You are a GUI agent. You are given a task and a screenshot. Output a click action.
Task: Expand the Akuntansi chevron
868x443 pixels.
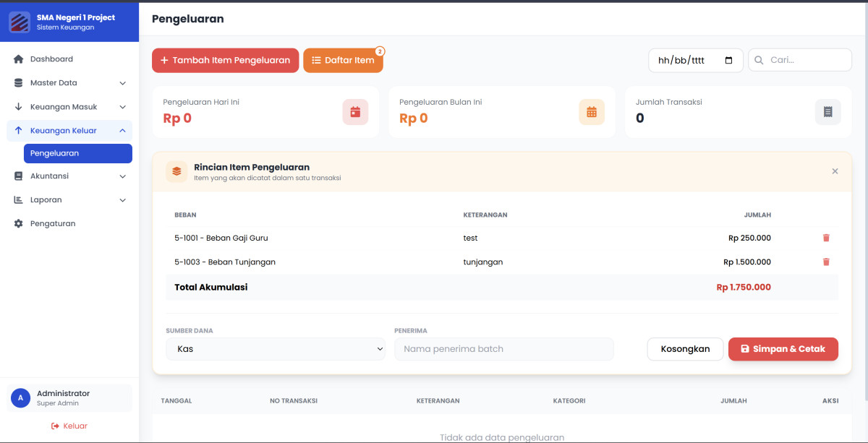[x=122, y=176]
